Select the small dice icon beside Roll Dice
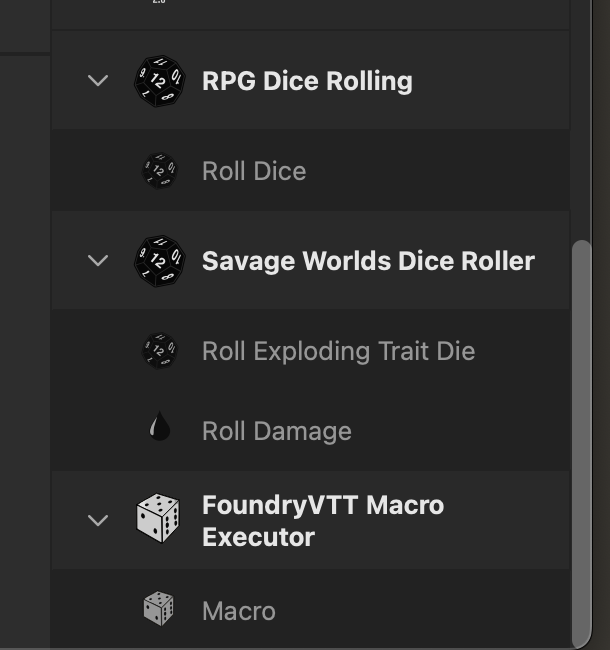This screenshot has width=610, height=650. 160,171
